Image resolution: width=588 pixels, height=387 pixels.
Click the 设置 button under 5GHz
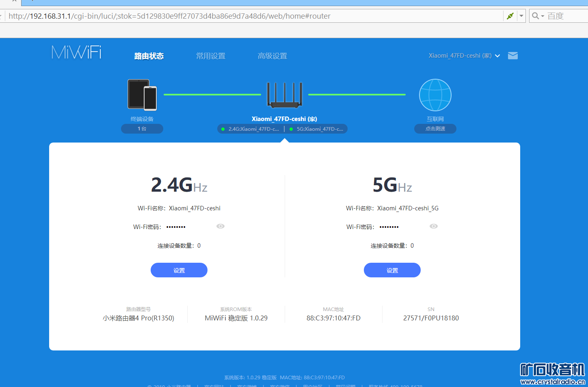coord(392,270)
